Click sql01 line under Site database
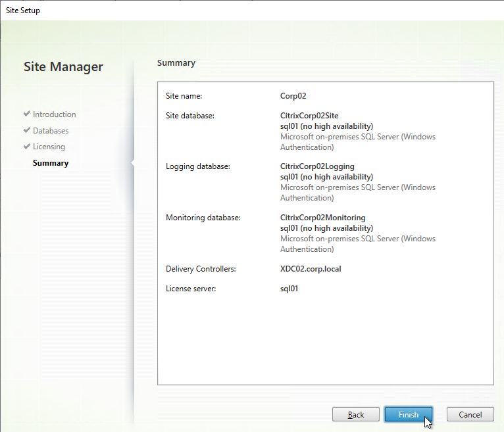Screen dimensions: 504x432 click(x=326, y=126)
